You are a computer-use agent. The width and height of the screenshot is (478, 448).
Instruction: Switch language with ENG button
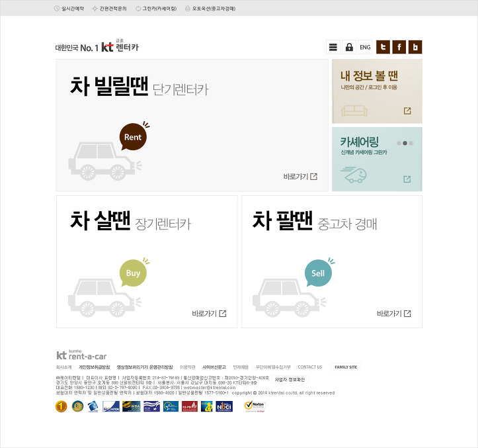click(x=365, y=47)
